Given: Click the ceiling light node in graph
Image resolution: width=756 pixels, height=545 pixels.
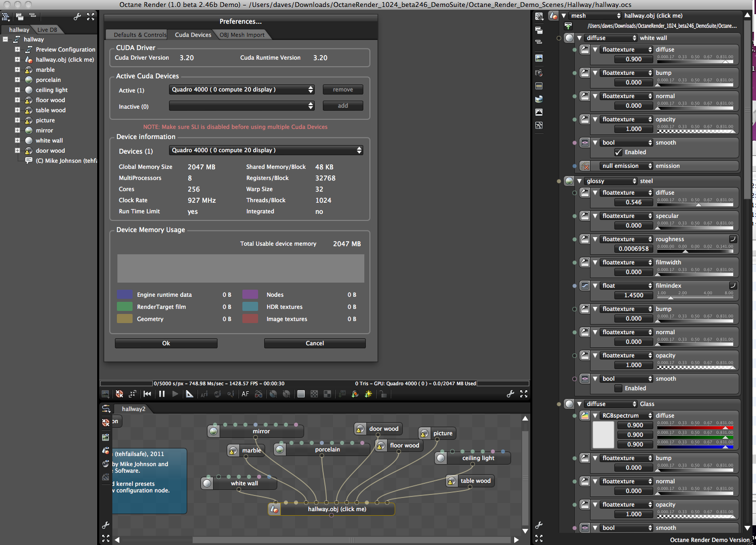Looking at the screenshot, I should [473, 458].
